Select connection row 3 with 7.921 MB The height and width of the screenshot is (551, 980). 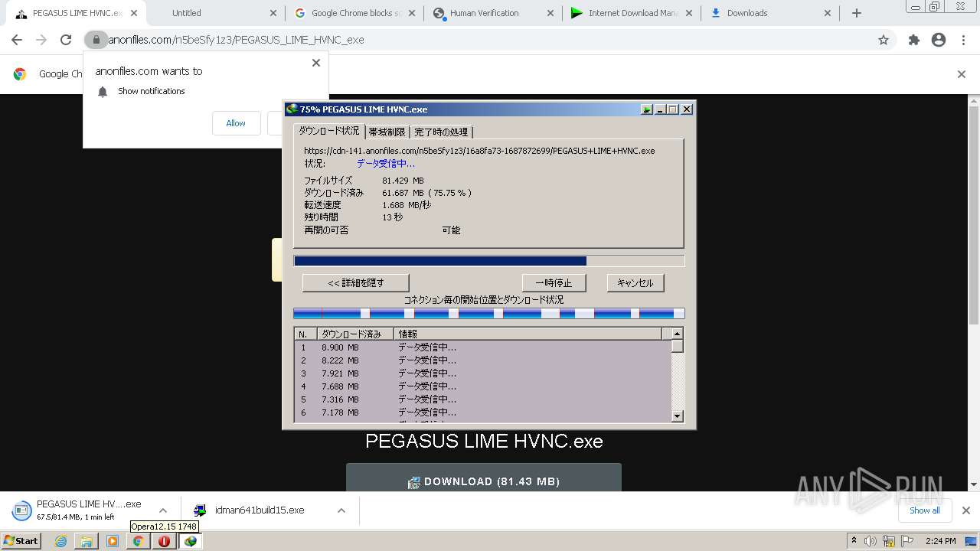[483, 373]
